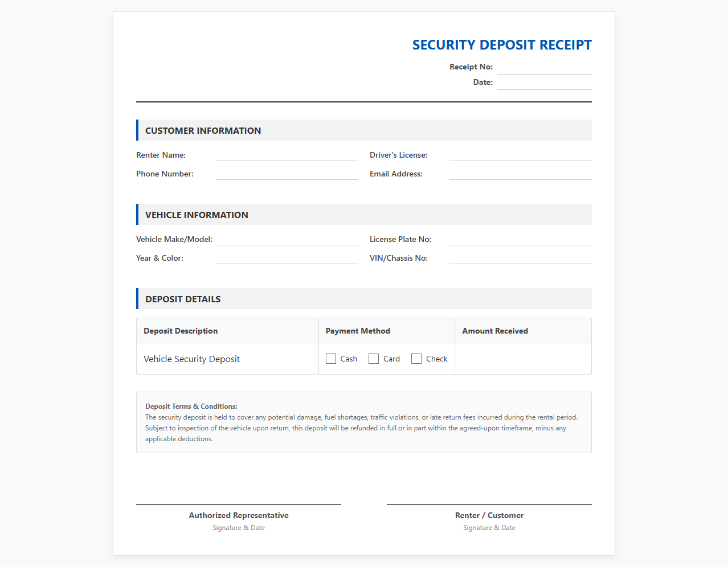
Task: Click the 'VIN/Chassis No:' label
Action: [x=399, y=258]
